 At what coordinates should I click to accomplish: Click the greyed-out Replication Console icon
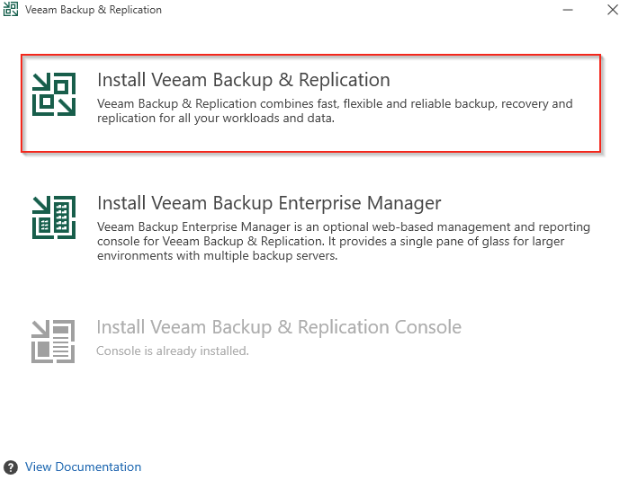[x=55, y=339]
